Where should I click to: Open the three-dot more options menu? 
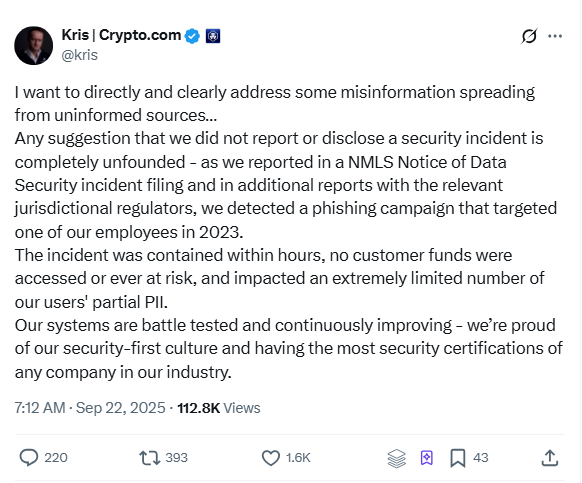(555, 36)
